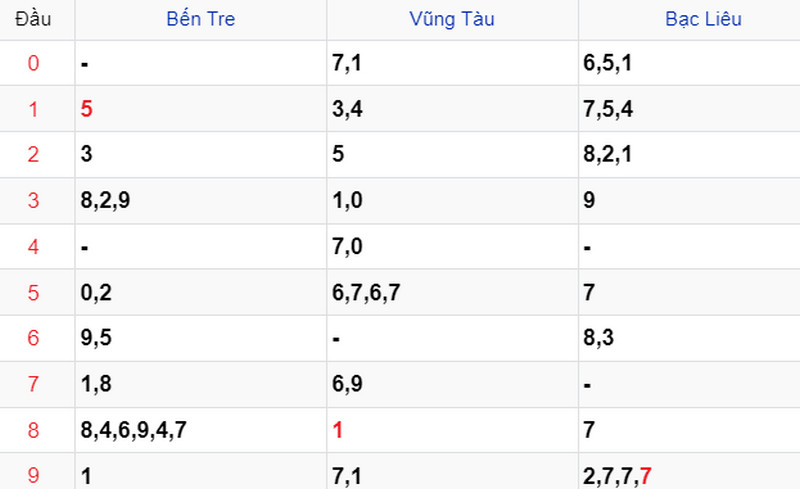800x489 pixels.
Task: Click the row header number 9
Action: [33, 476]
